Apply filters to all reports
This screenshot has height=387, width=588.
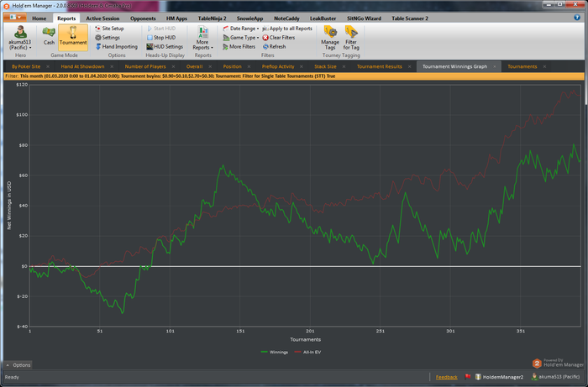pyautogui.click(x=287, y=29)
